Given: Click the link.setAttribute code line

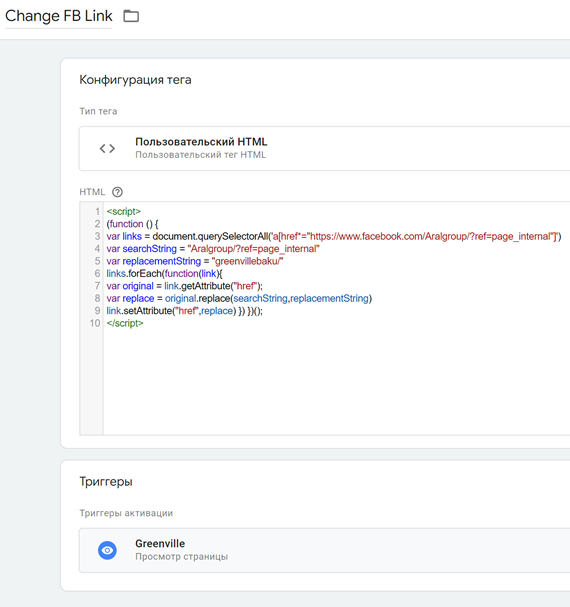Looking at the screenshot, I should 184,310.
